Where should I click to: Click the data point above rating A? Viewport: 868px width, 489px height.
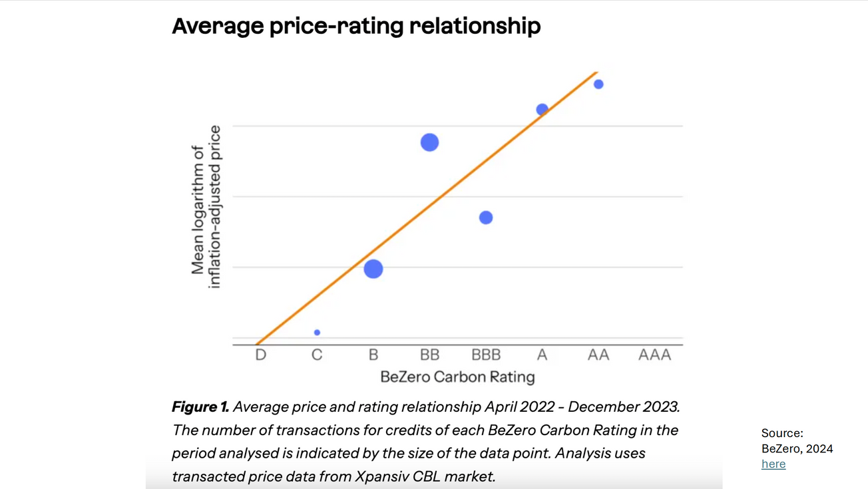tap(542, 109)
